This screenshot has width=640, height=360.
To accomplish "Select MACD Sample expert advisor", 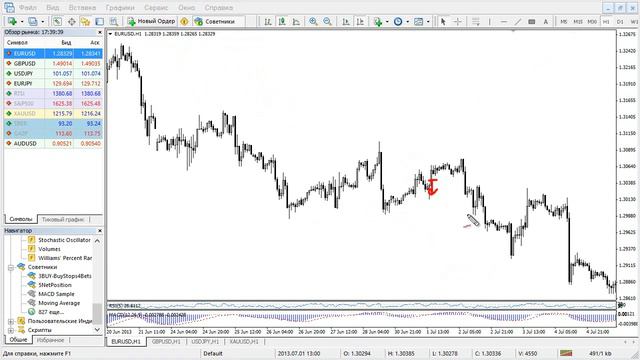I will pos(56,294).
